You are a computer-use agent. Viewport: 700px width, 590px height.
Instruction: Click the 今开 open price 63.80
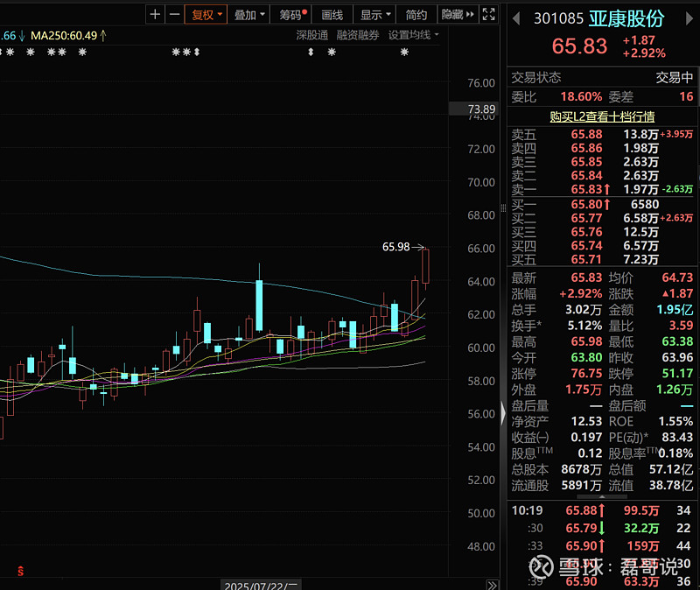coord(586,358)
